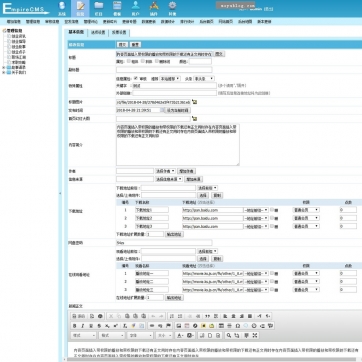The width and height of the screenshot is (362, 362).
Task: Toggle Underline in the editor toolbar
Action: tap(91, 326)
